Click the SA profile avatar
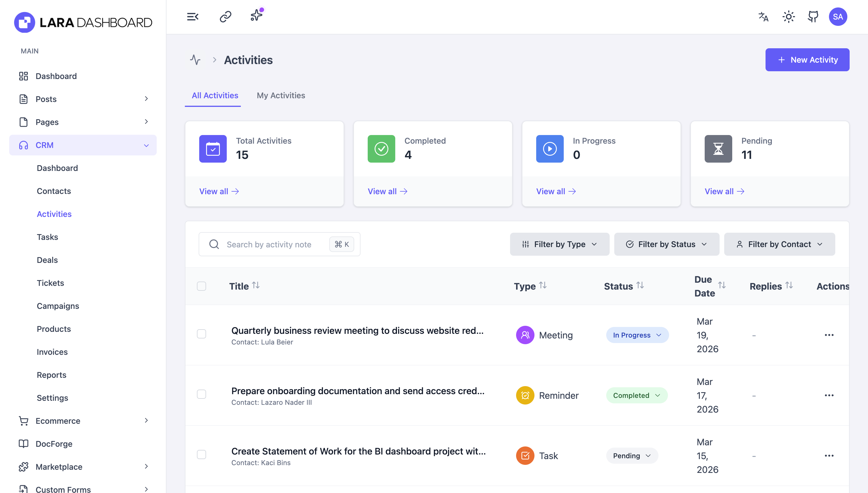 (838, 17)
